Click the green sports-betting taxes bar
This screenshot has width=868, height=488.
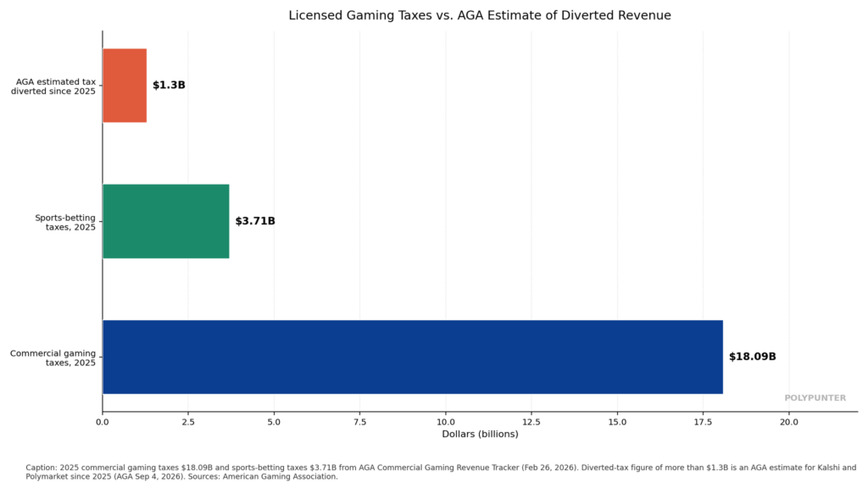(166, 221)
